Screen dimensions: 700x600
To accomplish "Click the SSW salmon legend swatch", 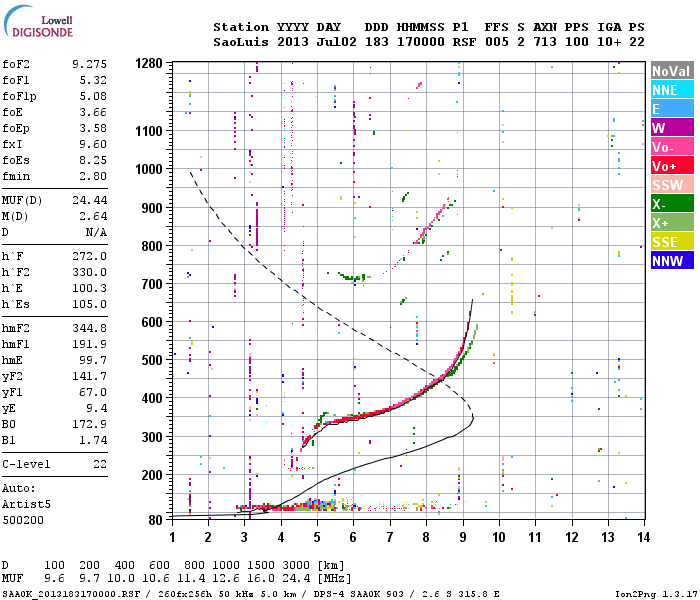I will click(672, 184).
